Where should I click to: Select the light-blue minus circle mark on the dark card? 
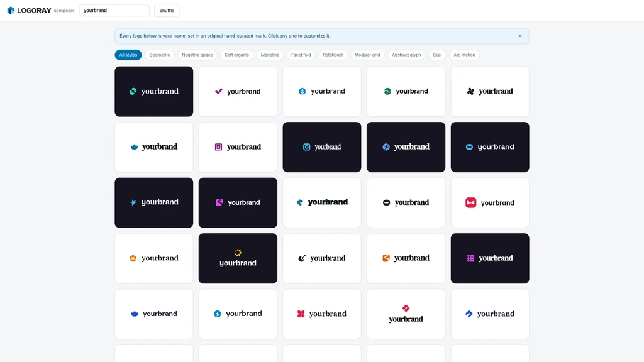click(x=469, y=147)
